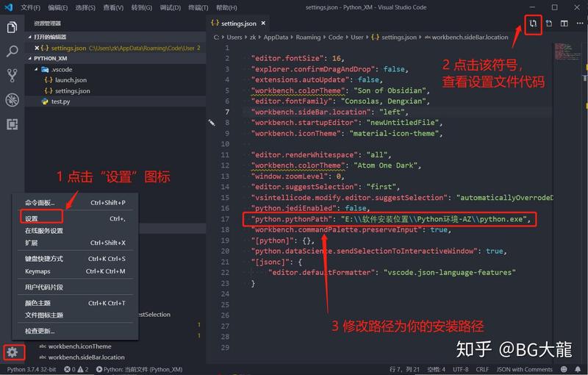Click the run Python current file status item
The height and width of the screenshot is (375, 588).
tap(139, 369)
